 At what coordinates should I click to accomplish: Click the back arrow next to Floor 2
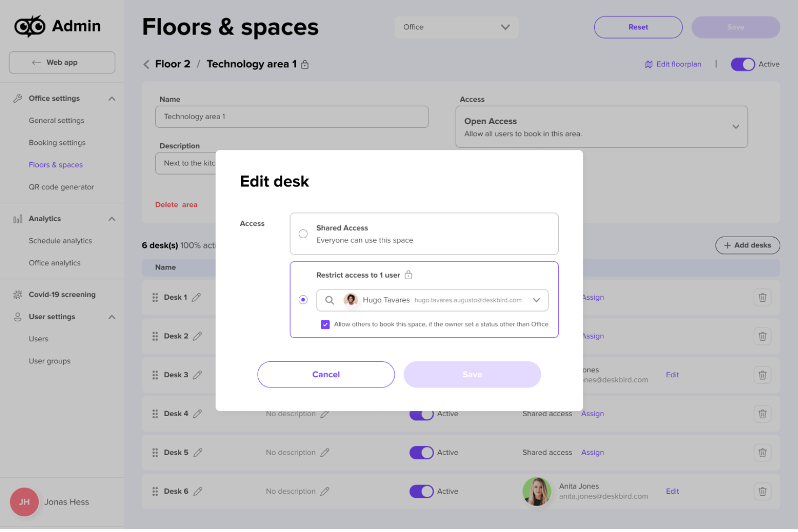point(146,64)
